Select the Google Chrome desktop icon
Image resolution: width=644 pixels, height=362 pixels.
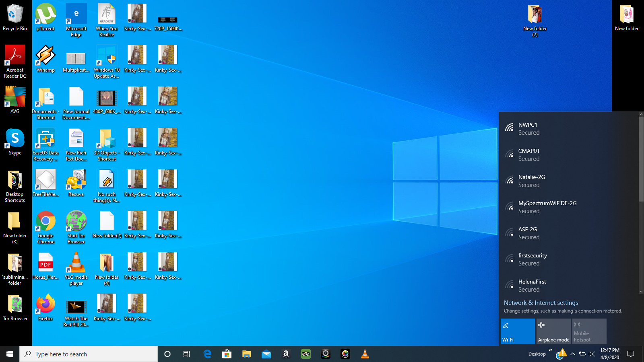click(x=45, y=228)
